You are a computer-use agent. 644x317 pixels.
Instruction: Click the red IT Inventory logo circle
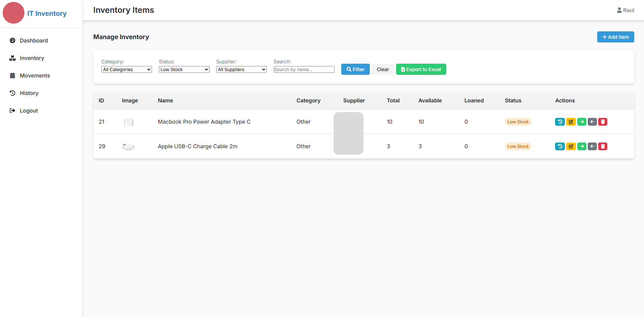tap(13, 13)
